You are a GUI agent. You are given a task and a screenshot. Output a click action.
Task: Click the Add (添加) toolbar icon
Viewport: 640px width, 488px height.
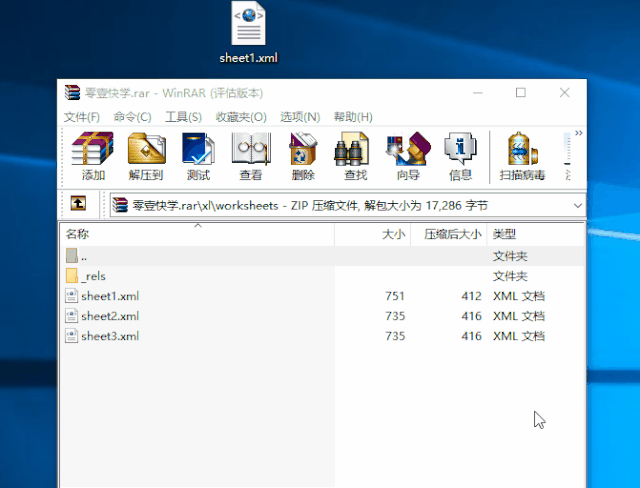[93, 156]
